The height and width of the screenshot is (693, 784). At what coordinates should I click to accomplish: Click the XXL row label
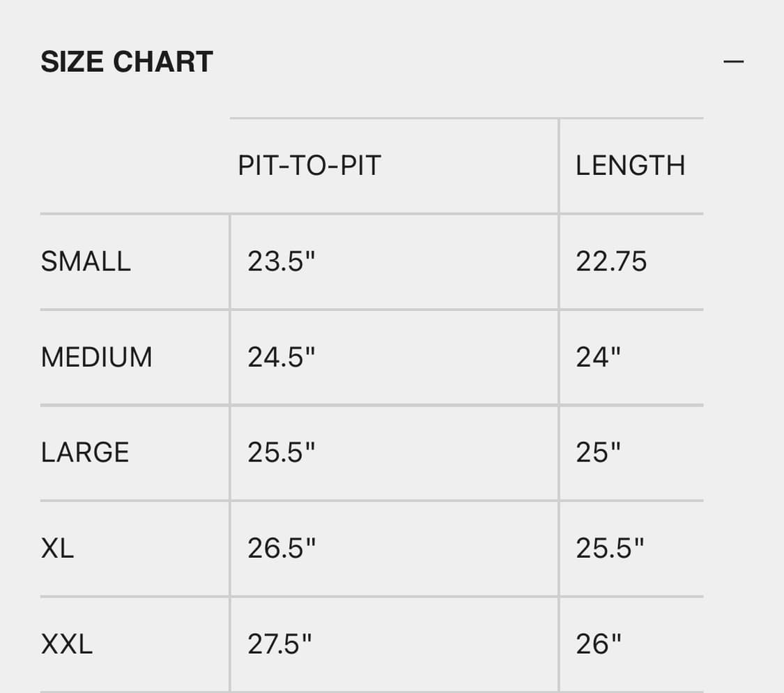pyautogui.click(x=66, y=644)
